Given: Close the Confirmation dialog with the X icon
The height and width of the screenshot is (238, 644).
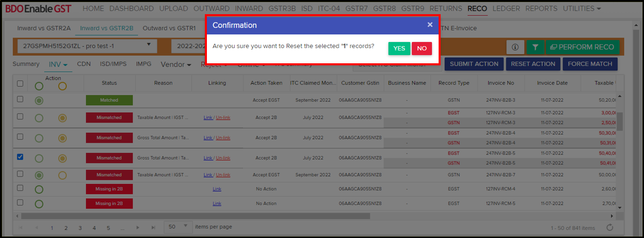Looking at the screenshot, I should [430, 25].
